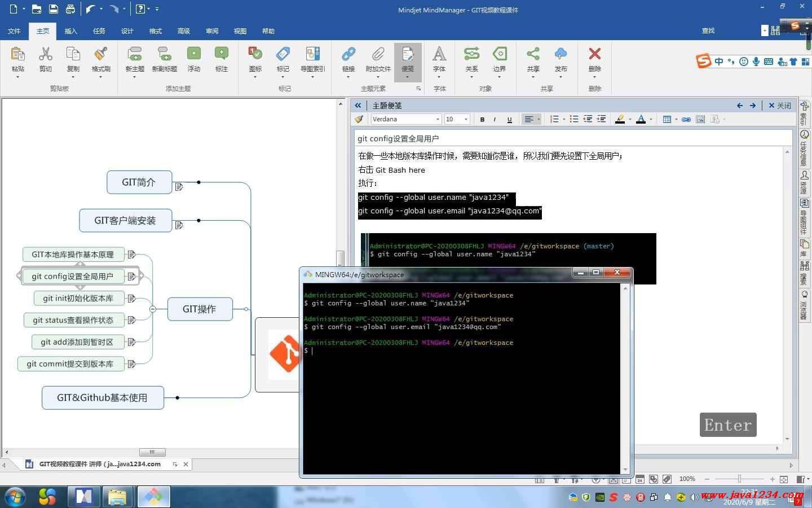This screenshot has height=508, width=812.
Task: Open numbered list dropdown arrow
Action: tap(564, 119)
